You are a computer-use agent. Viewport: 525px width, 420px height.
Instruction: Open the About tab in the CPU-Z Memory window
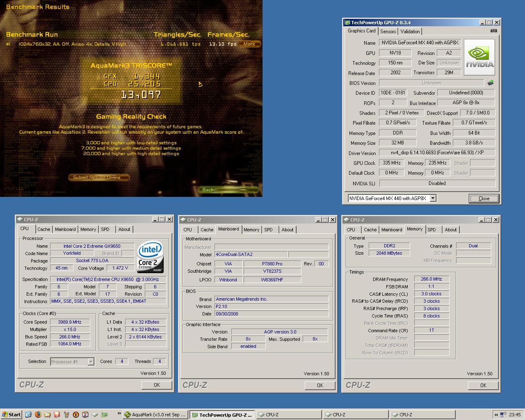(450, 230)
